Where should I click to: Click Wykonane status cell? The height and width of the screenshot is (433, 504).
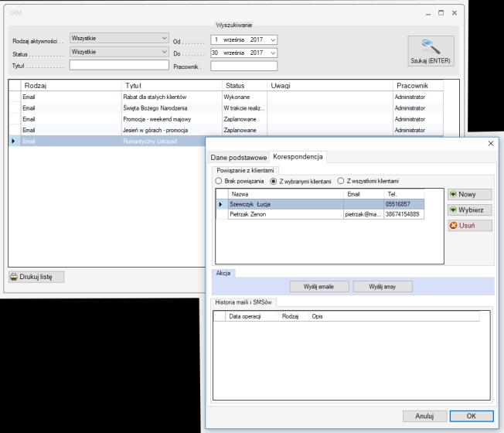244,97
